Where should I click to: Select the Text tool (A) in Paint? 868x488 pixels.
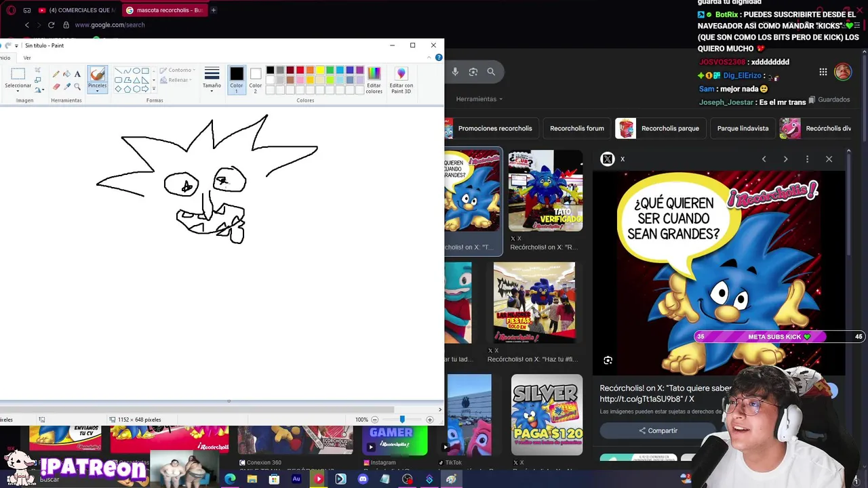tap(77, 74)
